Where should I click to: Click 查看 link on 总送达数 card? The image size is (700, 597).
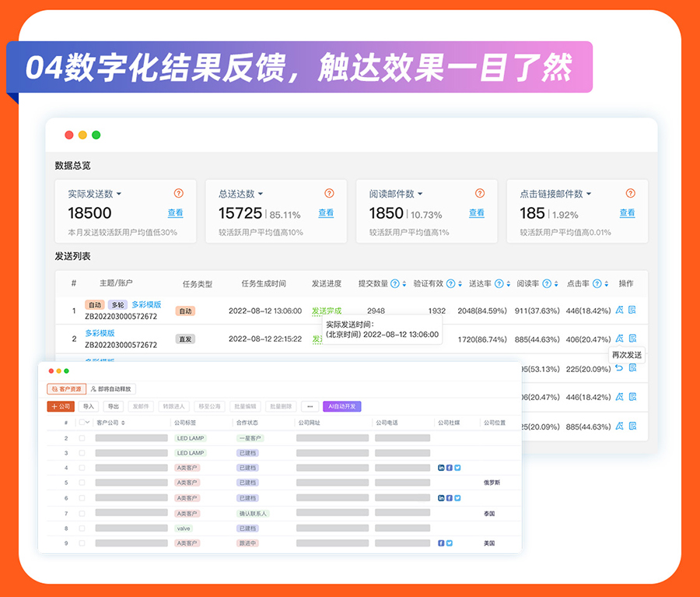(326, 213)
